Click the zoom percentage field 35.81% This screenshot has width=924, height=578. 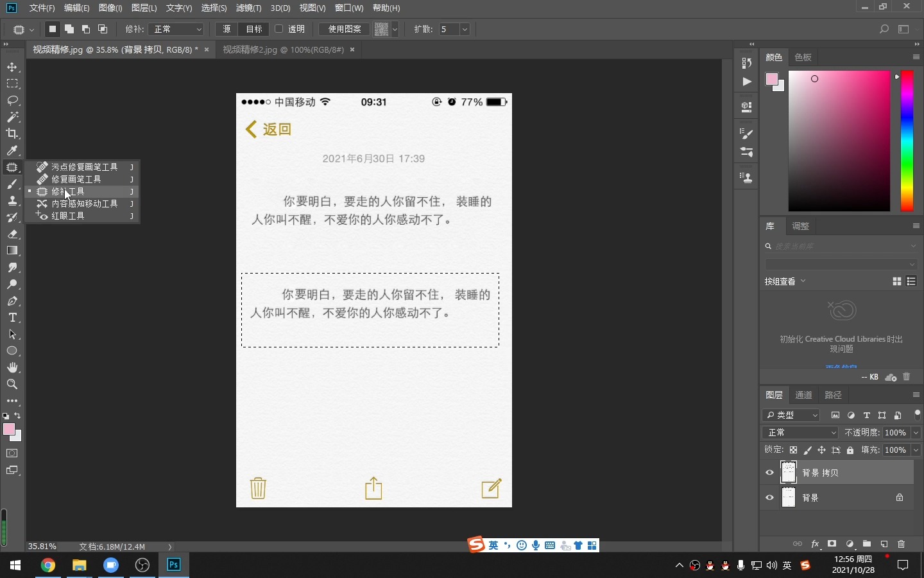click(x=42, y=547)
